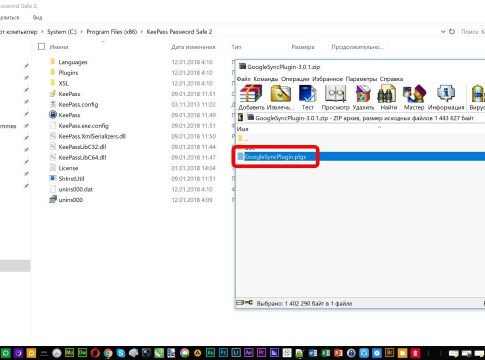
Task: Open Opera from the taskbar
Action: pyautogui.click(x=95, y=353)
